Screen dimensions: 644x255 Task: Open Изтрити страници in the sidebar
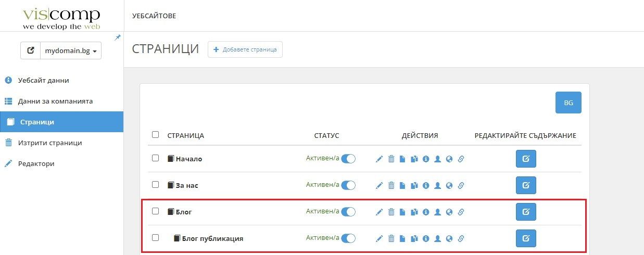point(50,143)
